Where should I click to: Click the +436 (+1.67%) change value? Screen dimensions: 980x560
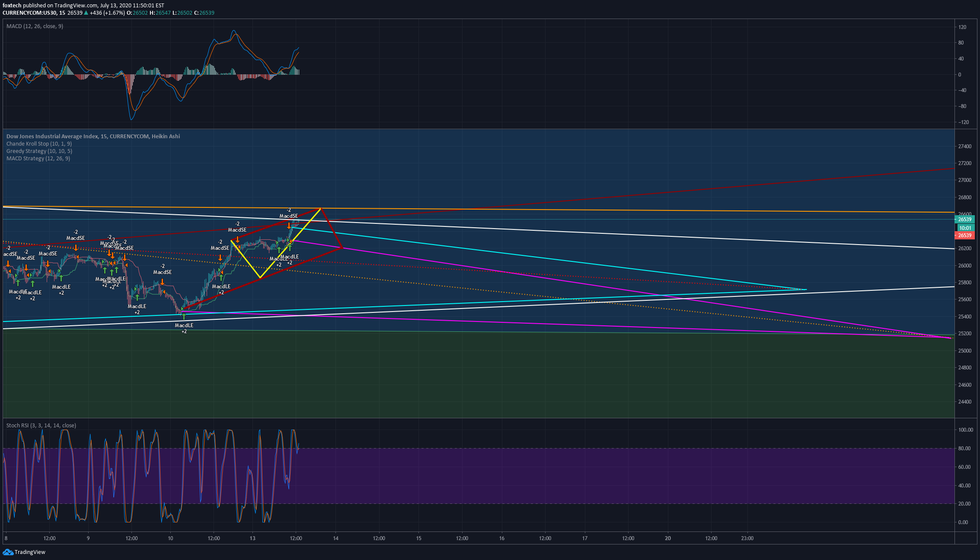point(107,13)
